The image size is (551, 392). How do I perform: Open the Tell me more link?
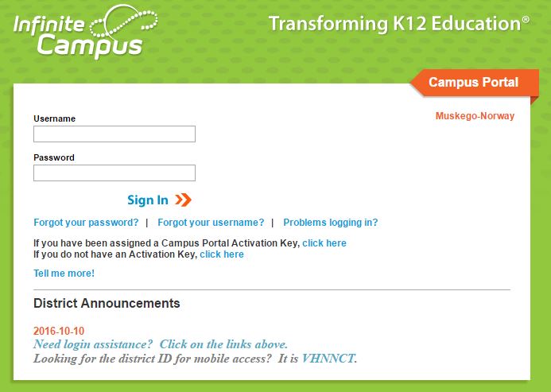[x=64, y=274]
